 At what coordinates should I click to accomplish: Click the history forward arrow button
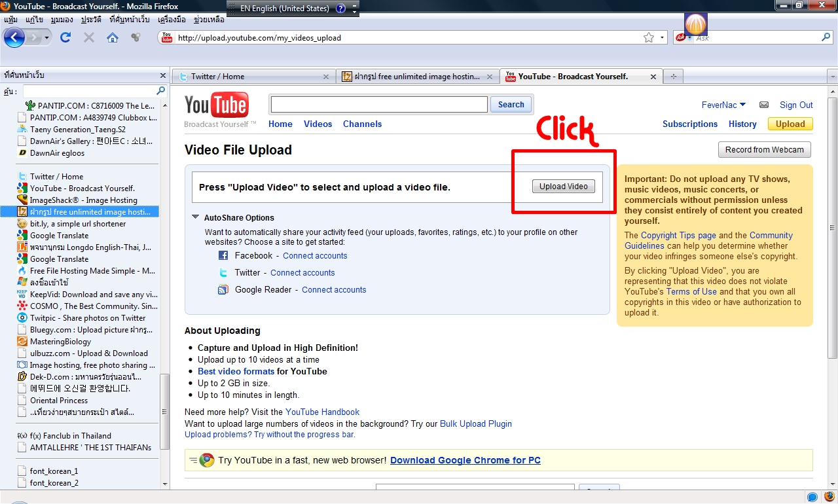35,37
